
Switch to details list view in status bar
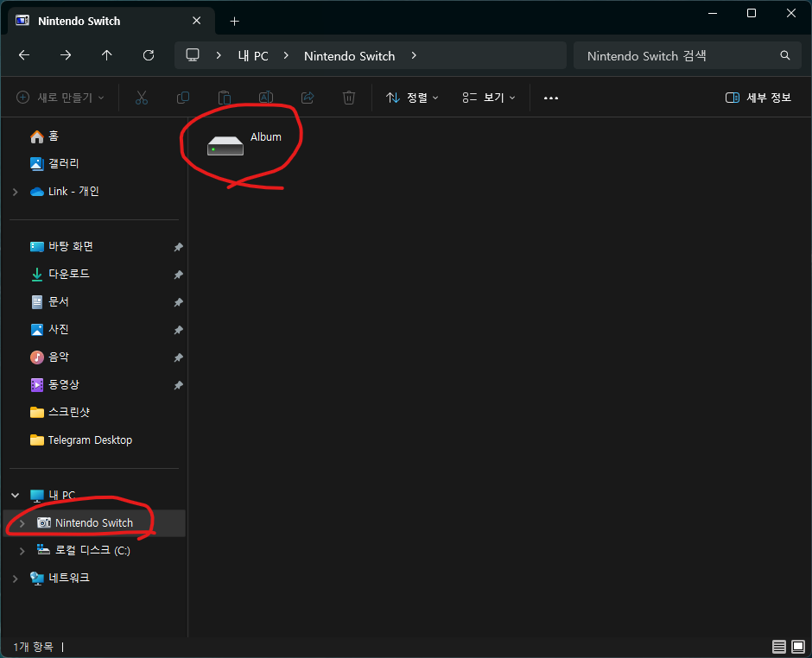click(779, 647)
